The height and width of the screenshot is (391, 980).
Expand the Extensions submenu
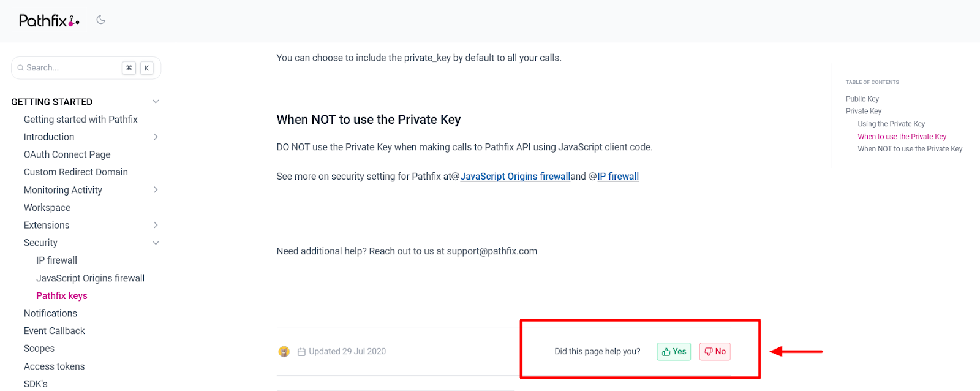[156, 226]
